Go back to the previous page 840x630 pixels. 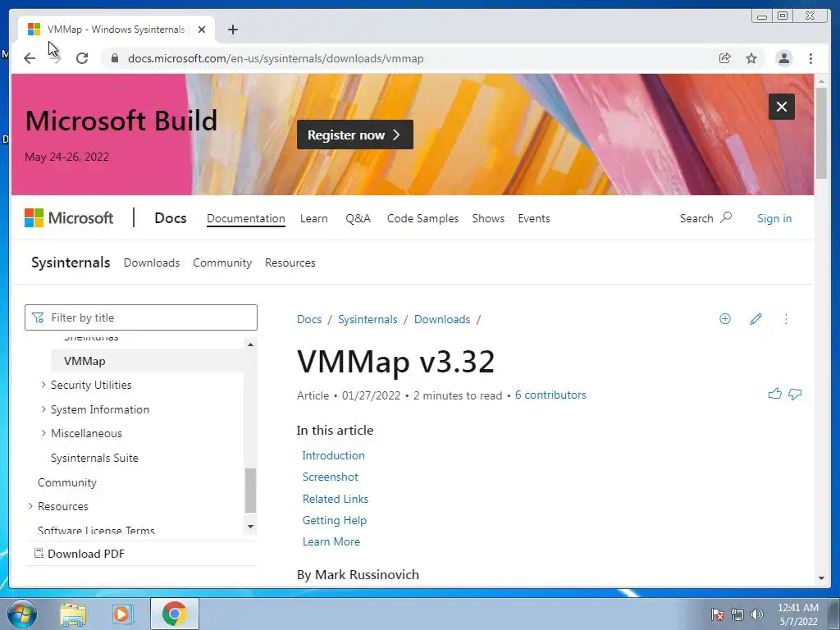[x=30, y=58]
